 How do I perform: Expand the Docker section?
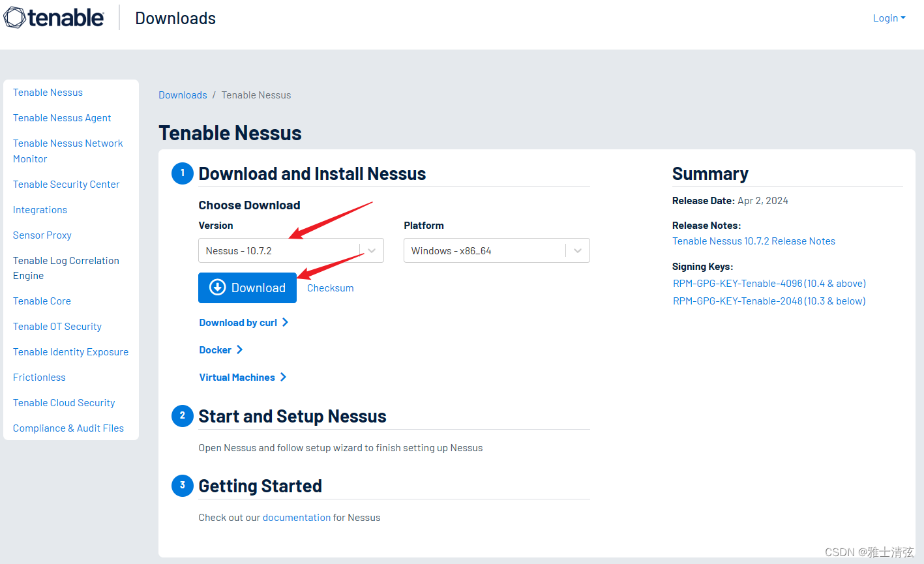click(x=220, y=350)
